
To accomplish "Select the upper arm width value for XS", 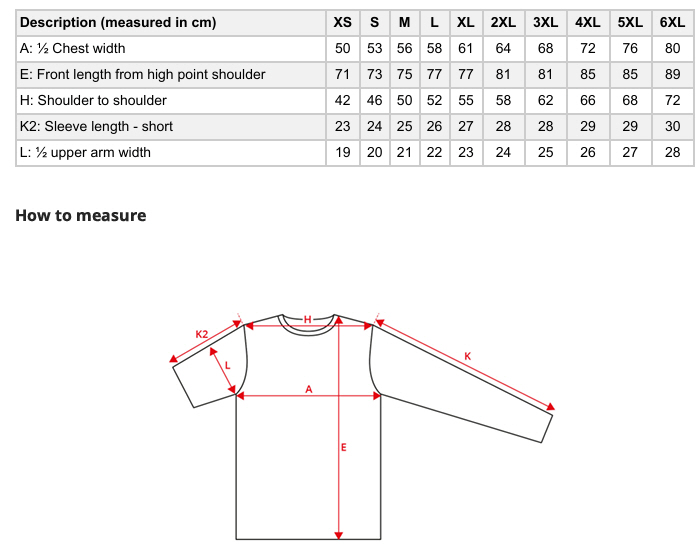I will coord(343,152).
